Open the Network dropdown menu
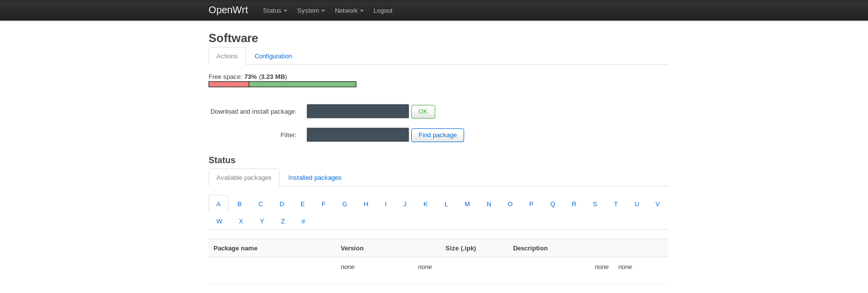Viewport: 868px width, 293px height. pos(349,11)
